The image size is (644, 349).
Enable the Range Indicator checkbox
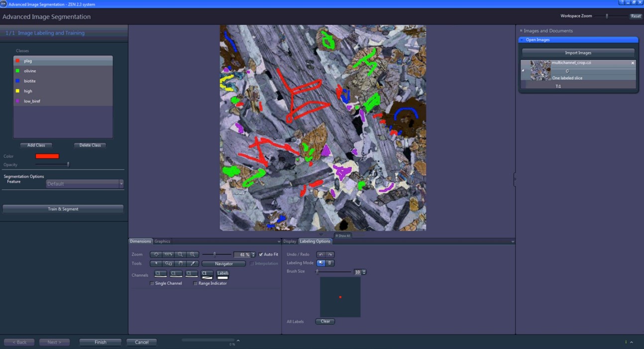tap(195, 283)
